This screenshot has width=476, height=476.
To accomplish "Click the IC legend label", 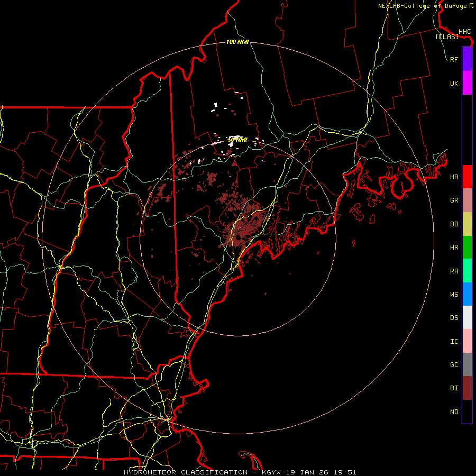I will click(454, 341).
